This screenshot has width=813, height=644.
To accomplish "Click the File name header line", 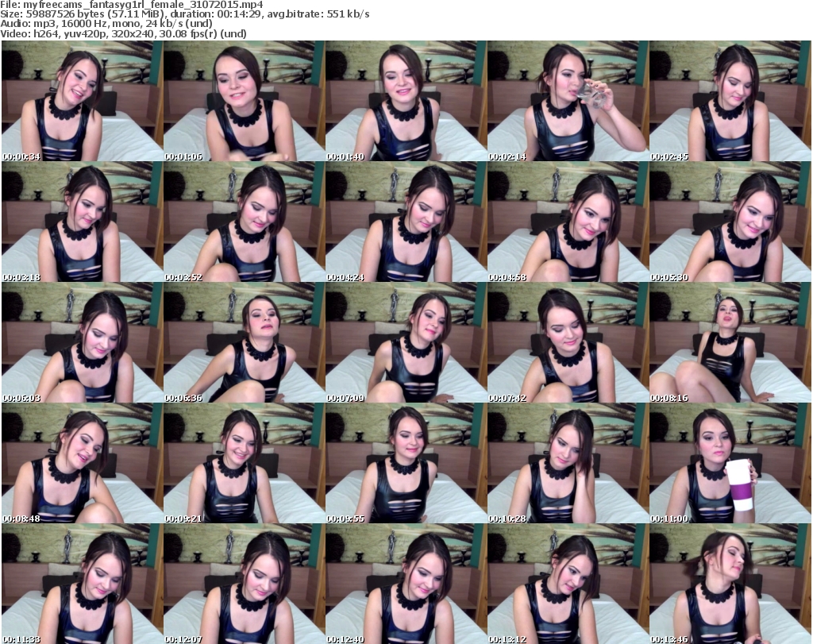I will [x=132, y=5].
